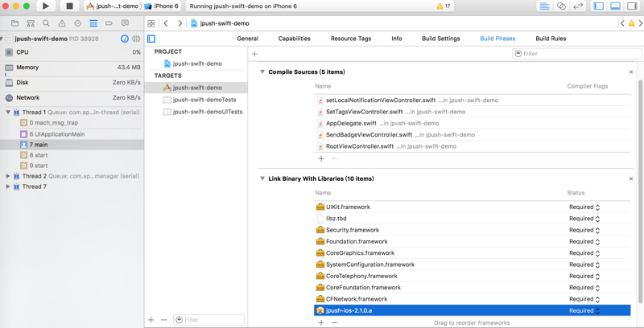
Task: Open the Symbol navigator
Action: pos(31,23)
